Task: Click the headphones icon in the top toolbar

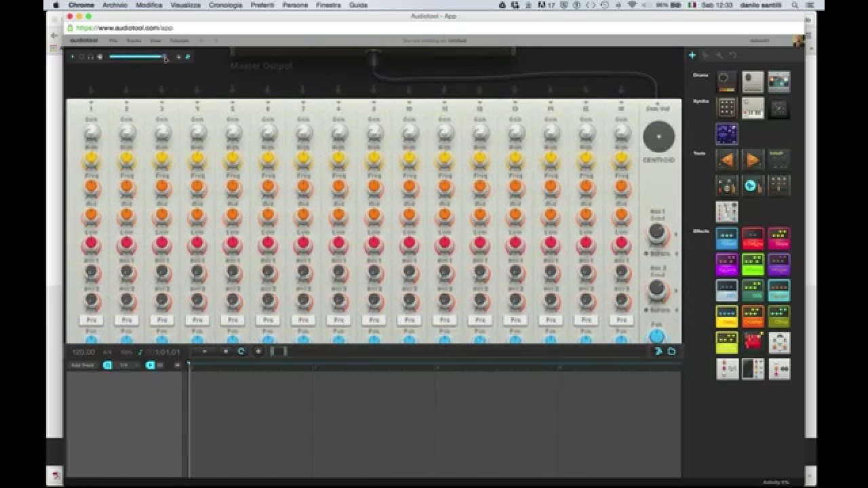Action: click(x=91, y=57)
